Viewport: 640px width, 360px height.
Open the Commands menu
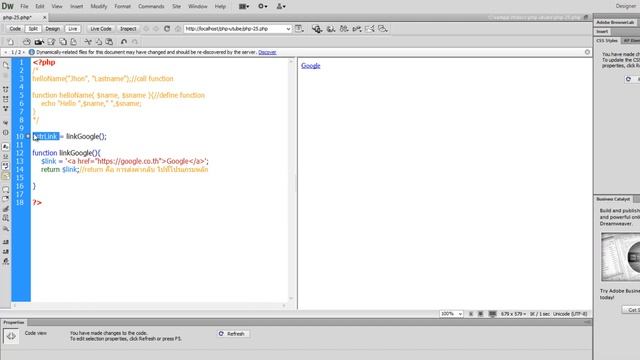tap(151, 7)
